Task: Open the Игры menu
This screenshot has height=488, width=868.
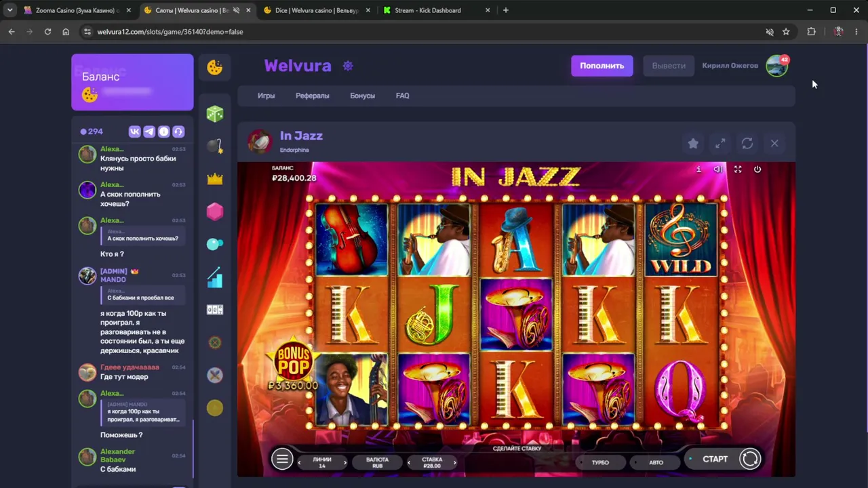Action: click(x=266, y=96)
